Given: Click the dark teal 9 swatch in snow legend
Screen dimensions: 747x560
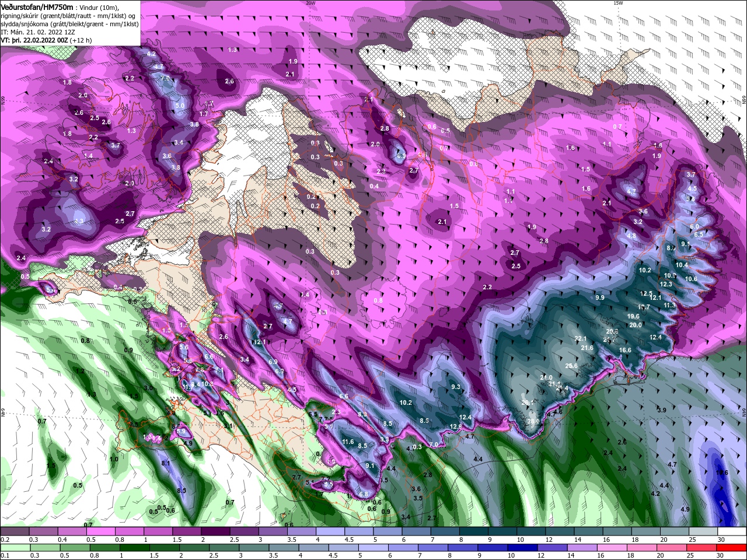Looking at the screenshot, I should point(502,531).
